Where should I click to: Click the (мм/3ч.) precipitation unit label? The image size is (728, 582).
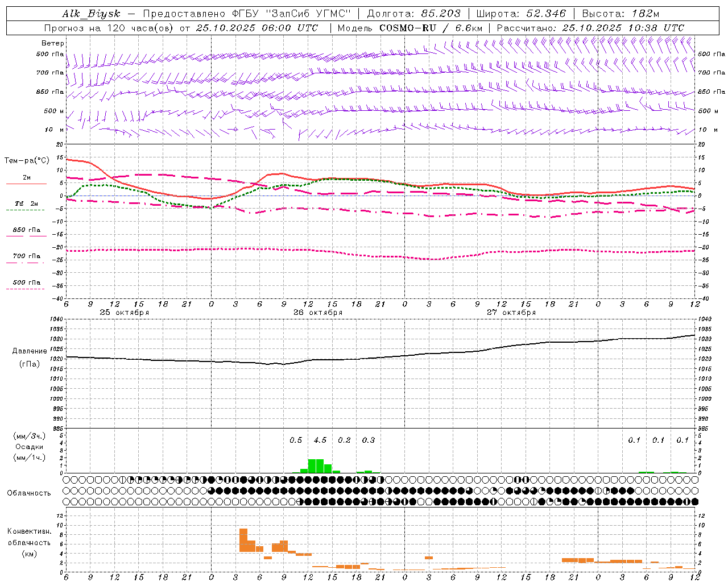[x=30, y=436]
